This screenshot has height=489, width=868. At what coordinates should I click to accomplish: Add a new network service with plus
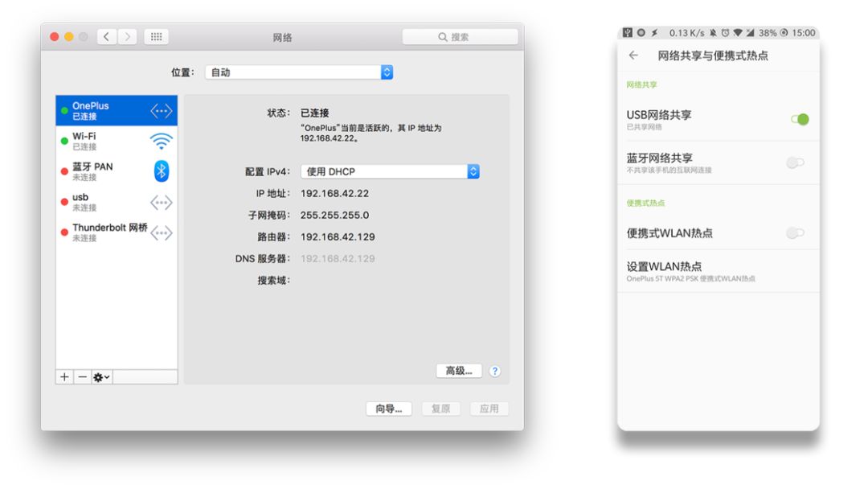pos(64,377)
